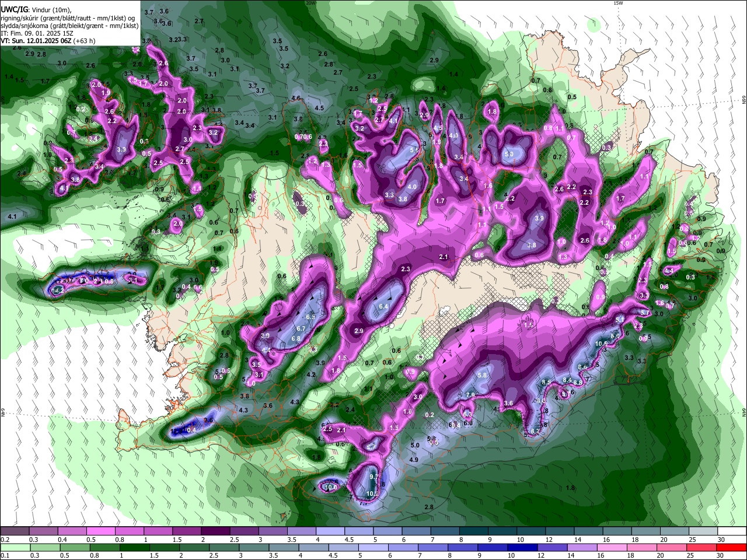
Task: Select the light pink 16 swatch in the rain legend
Action: pos(612,547)
